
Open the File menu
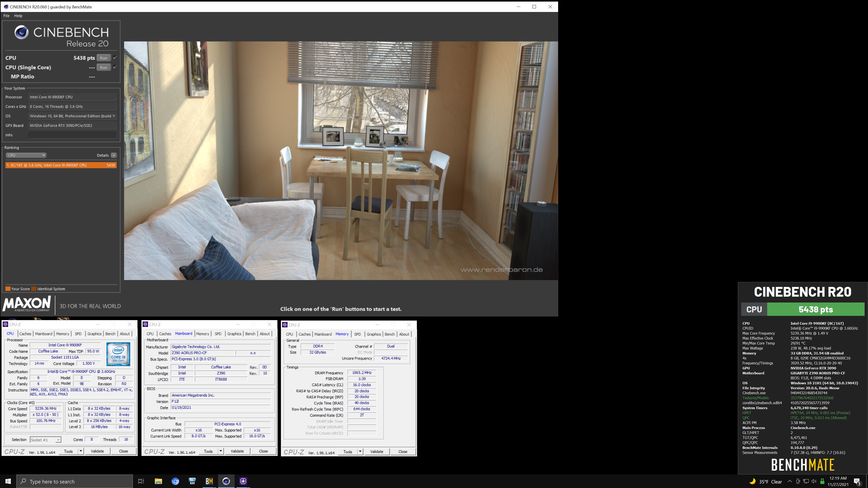pos(6,16)
